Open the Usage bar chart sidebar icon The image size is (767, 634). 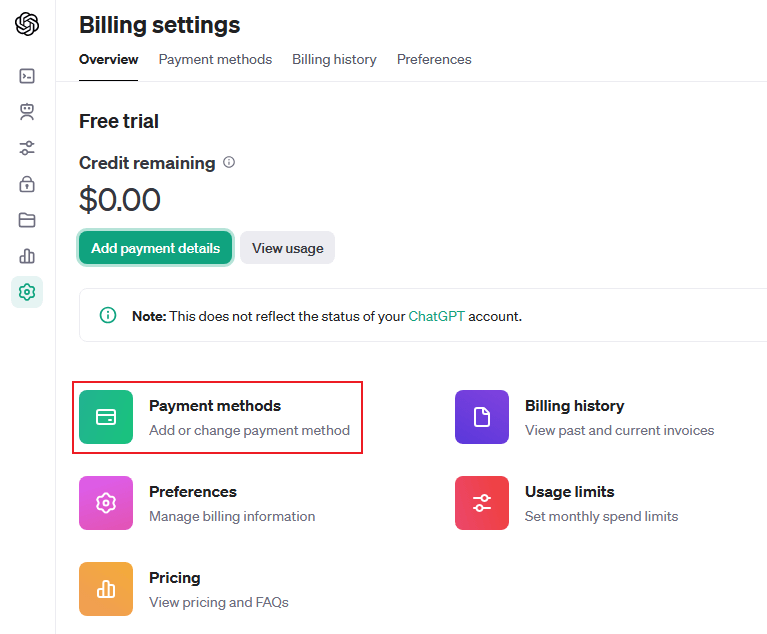pyautogui.click(x=27, y=256)
